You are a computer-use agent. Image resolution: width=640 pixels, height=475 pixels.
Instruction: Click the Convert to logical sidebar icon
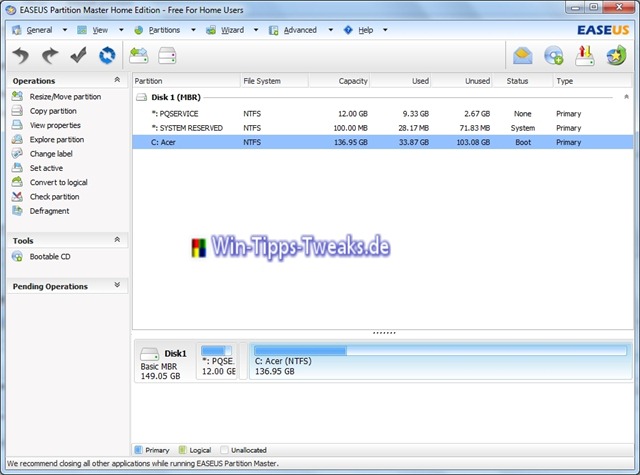17,182
